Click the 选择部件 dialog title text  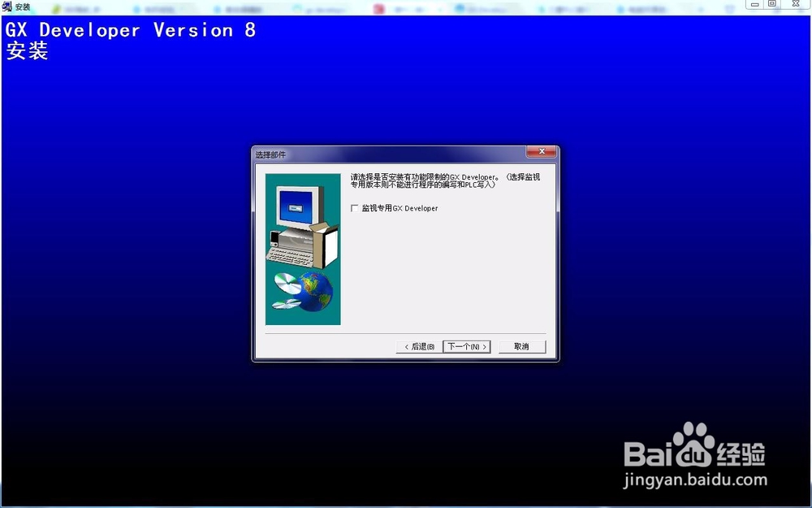click(x=270, y=154)
